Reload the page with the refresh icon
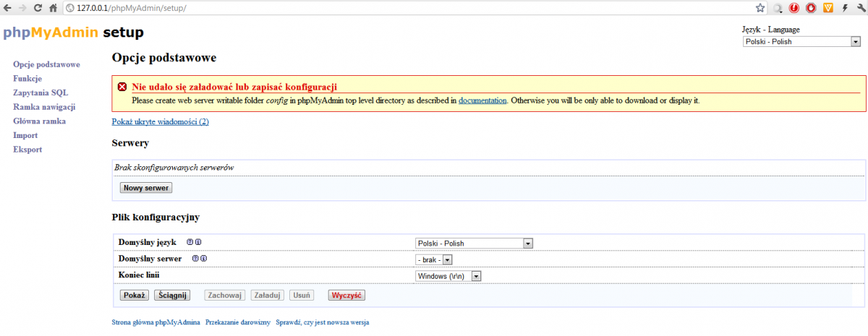Screen dimensions: 868x336 [38, 8]
